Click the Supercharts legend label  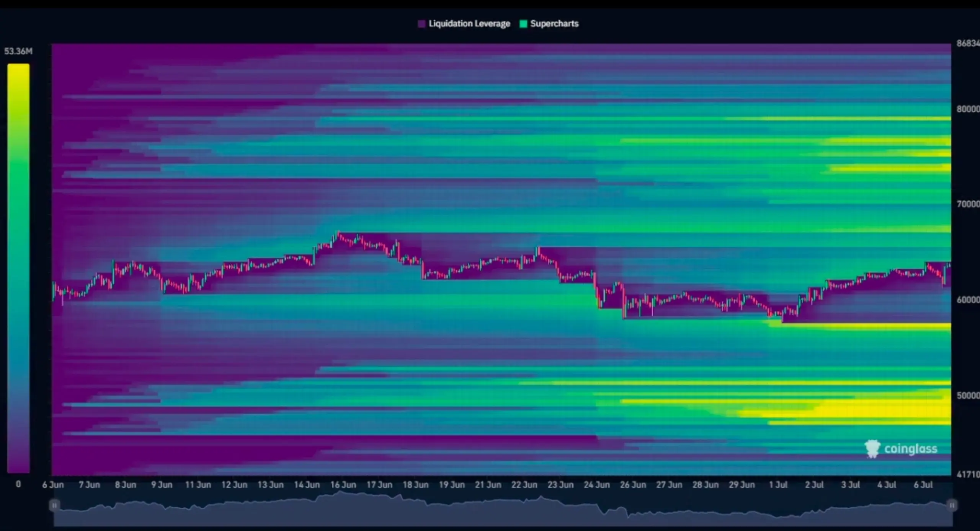(554, 24)
